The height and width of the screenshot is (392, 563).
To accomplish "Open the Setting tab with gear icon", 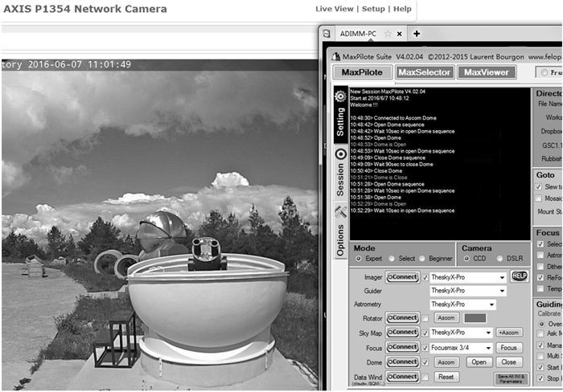I will pos(340,116).
